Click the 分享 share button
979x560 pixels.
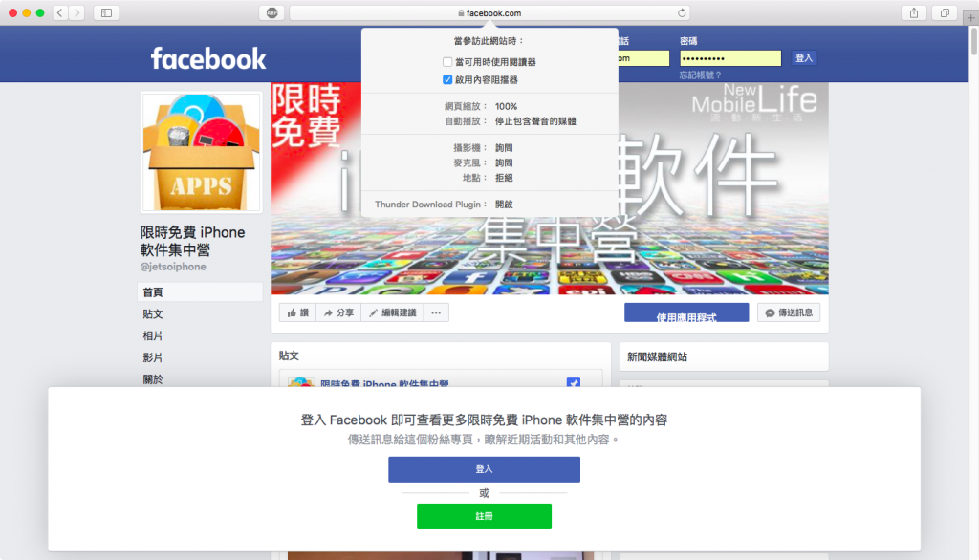click(x=339, y=312)
